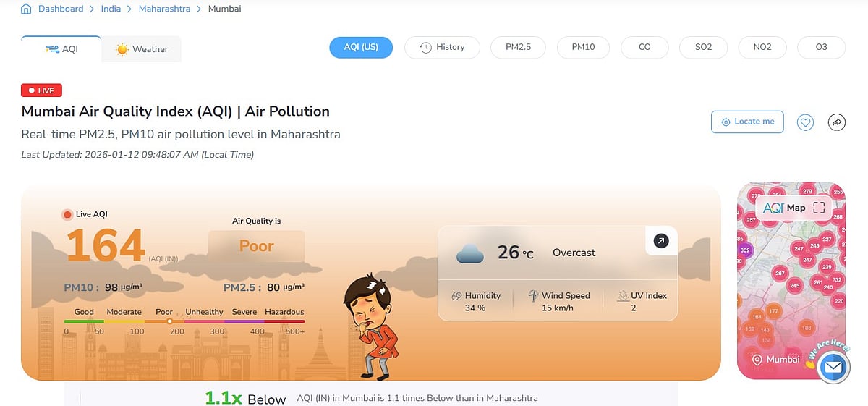Open the mail chat bubble icon
The height and width of the screenshot is (406, 868).
(x=833, y=368)
